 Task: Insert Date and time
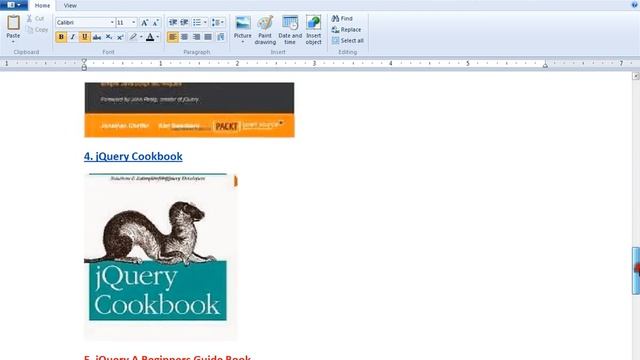point(290,30)
